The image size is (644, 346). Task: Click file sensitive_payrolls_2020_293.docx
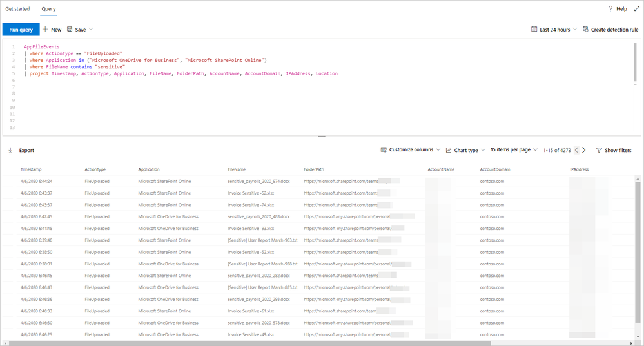[259, 299]
